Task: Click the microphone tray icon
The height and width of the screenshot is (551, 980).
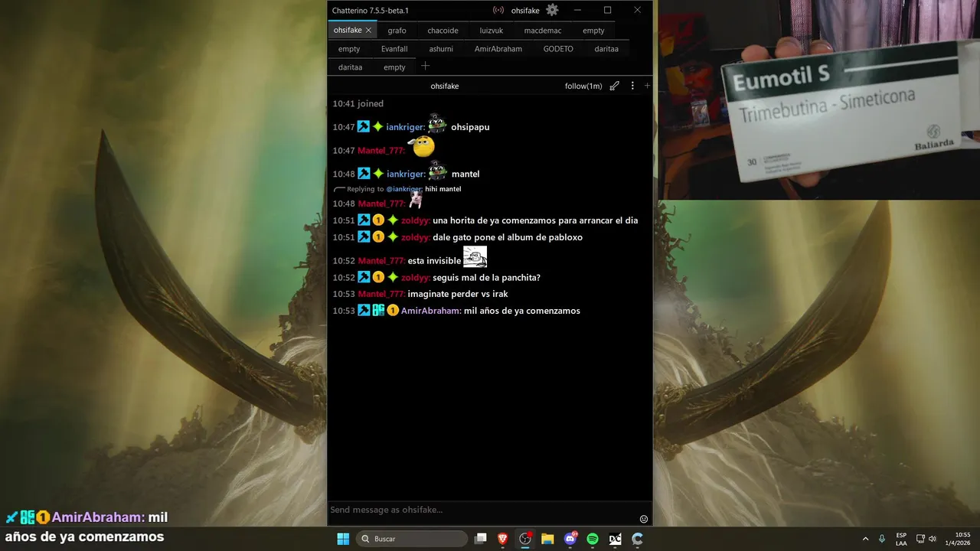Action: pyautogui.click(x=883, y=539)
